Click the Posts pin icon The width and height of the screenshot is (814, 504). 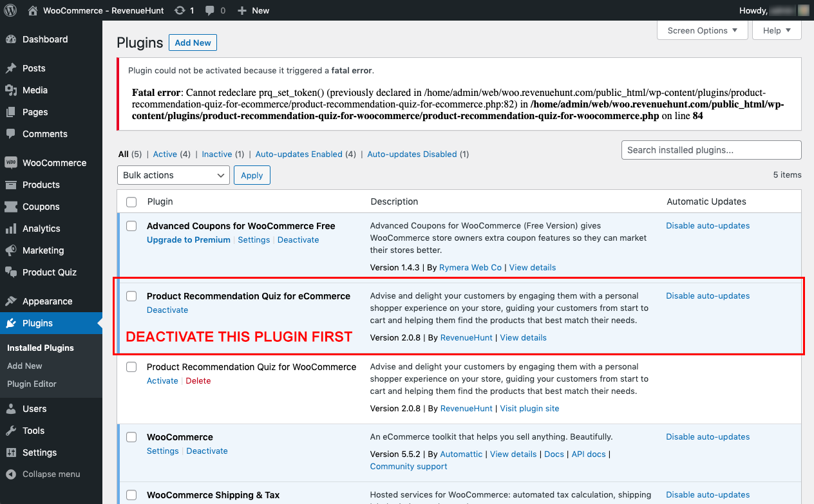tap(11, 68)
